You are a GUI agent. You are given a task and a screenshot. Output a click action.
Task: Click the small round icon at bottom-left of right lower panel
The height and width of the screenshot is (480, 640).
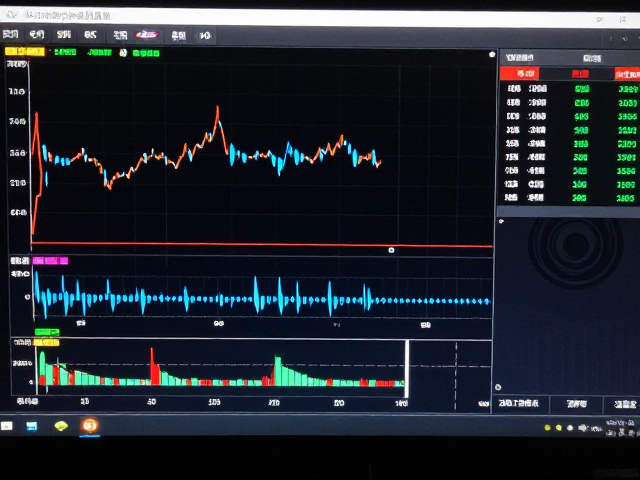point(498,387)
